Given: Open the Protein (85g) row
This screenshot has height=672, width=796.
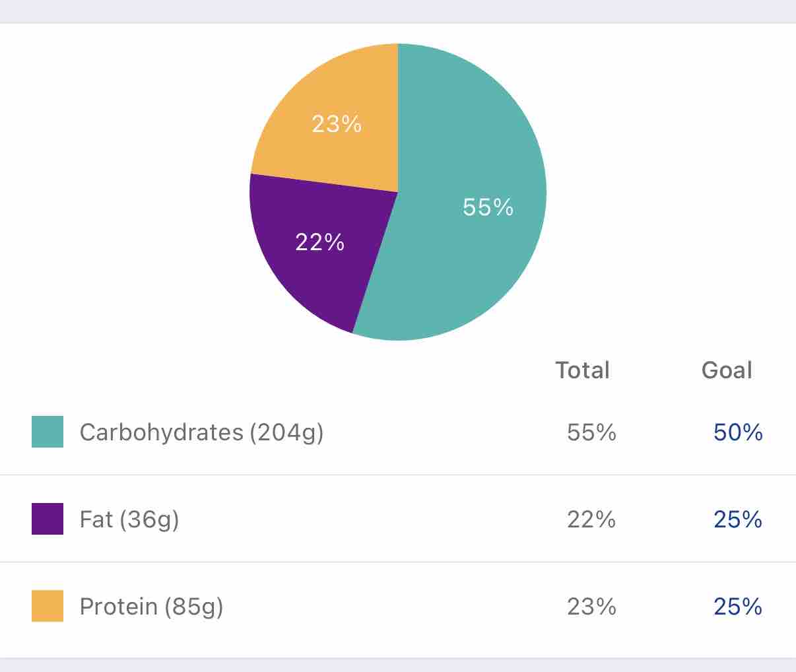Looking at the screenshot, I should 151,607.
